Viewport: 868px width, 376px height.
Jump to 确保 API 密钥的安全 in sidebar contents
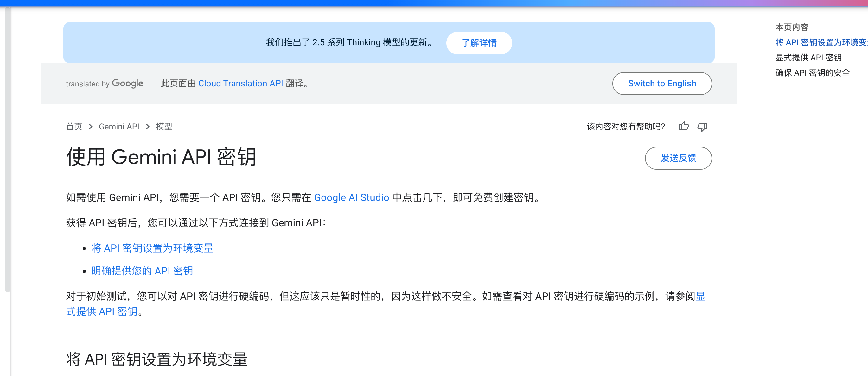[x=812, y=73]
